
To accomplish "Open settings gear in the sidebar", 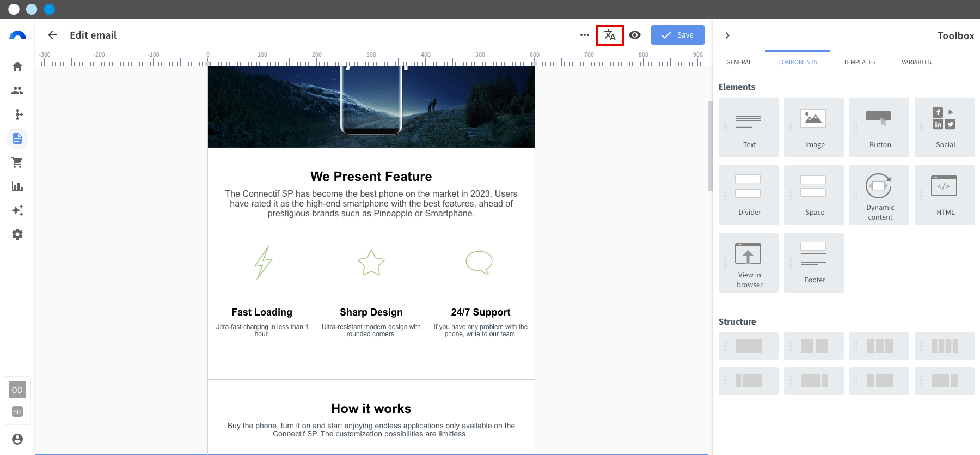I will pos(17,234).
